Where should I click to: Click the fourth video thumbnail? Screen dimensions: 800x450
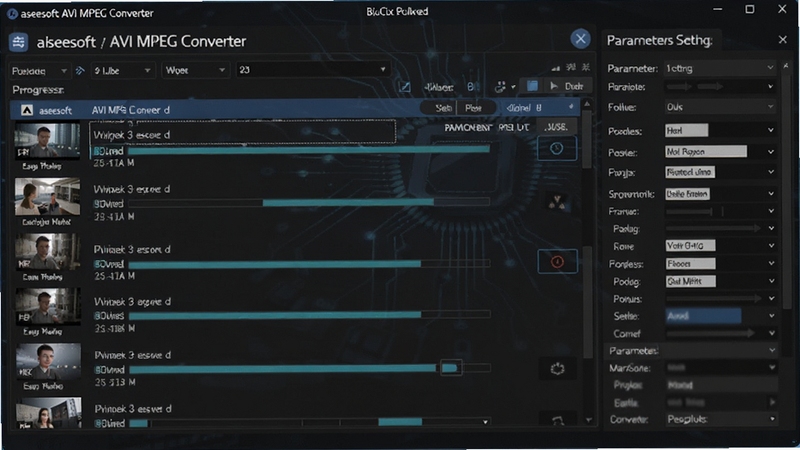(47, 306)
